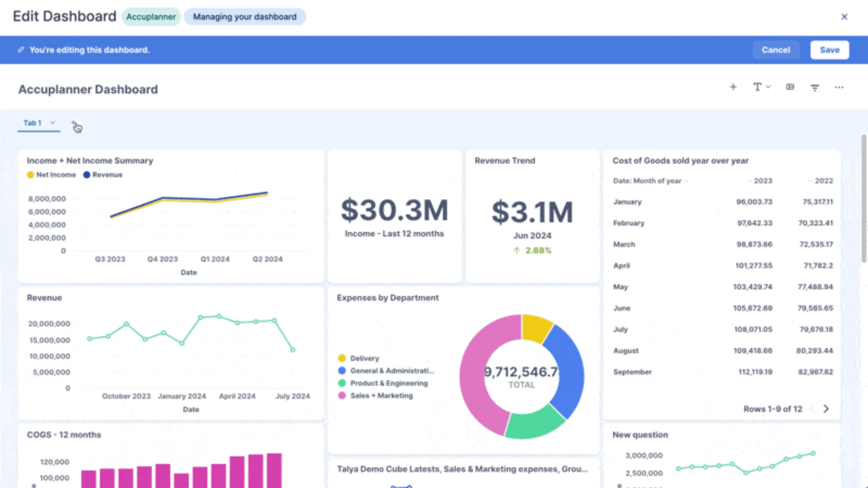
Task: Go to next page of table rows
Action: [826, 408]
